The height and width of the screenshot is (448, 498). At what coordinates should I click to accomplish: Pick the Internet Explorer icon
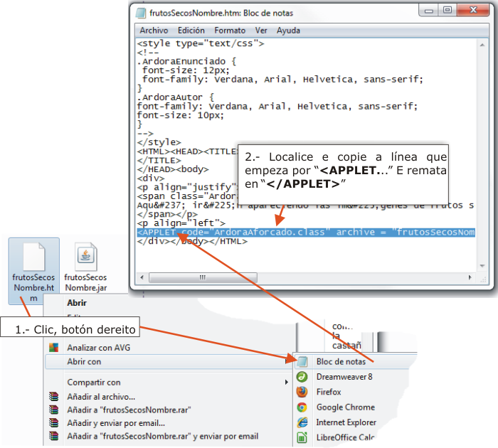(302, 422)
